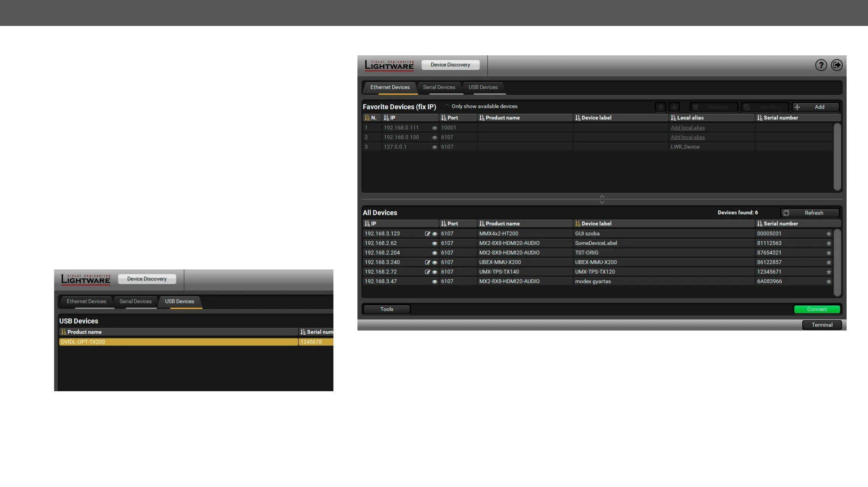Click the eye icon for 192.168.2.62

tap(435, 243)
